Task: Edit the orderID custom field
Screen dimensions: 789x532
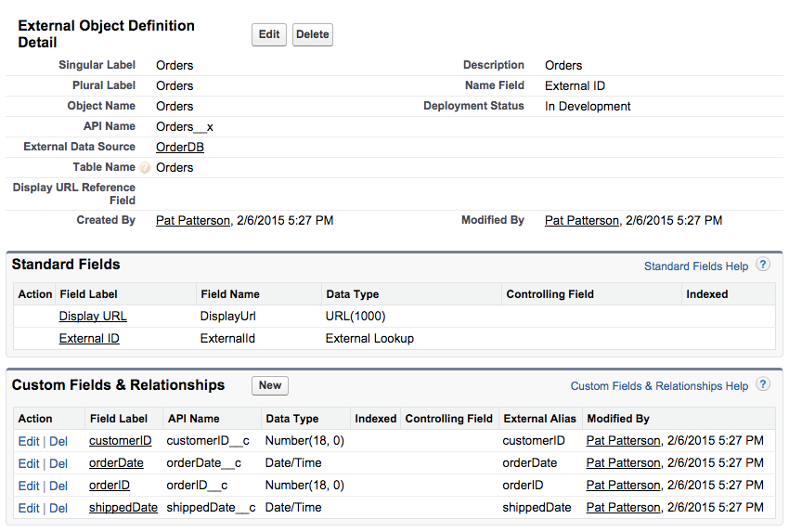Action: click(x=29, y=486)
